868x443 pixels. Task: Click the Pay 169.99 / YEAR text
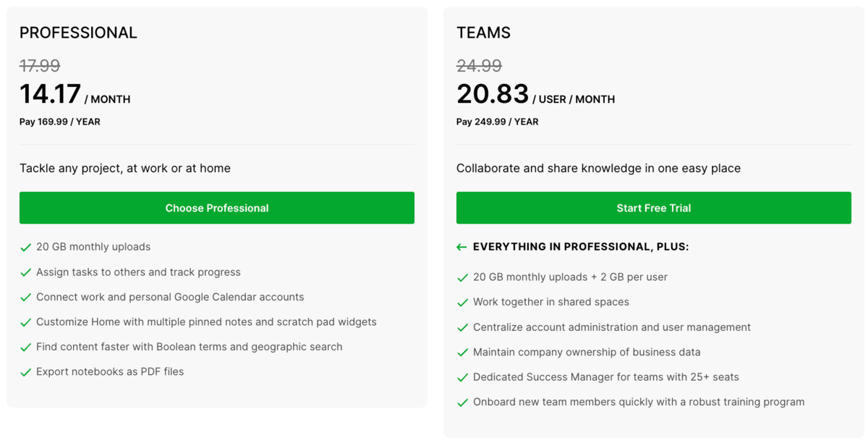[59, 122]
